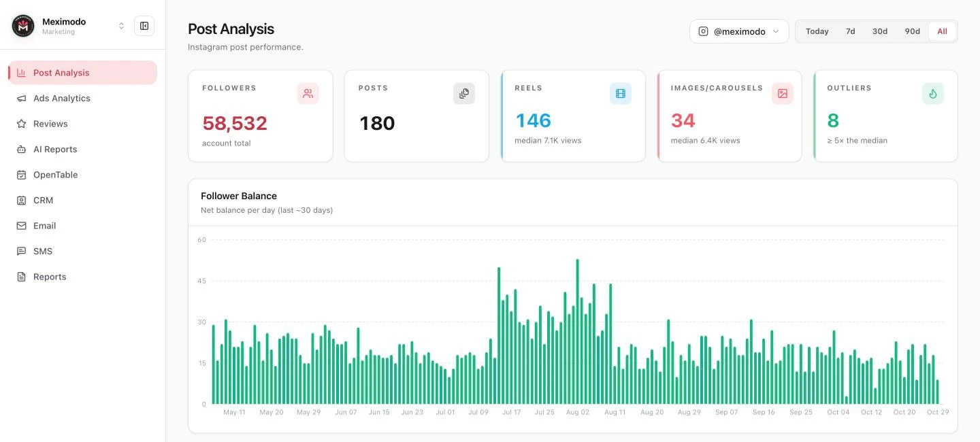Image resolution: width=980 pixels, height=442 pixels.
Task: Click the 45 y-axis label
Action: click(201, 281)
